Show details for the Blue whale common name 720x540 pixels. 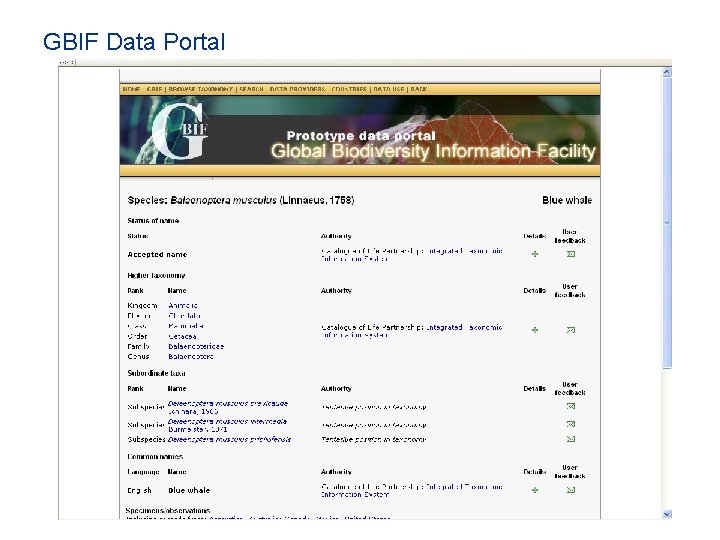click(x=534, y=490)
